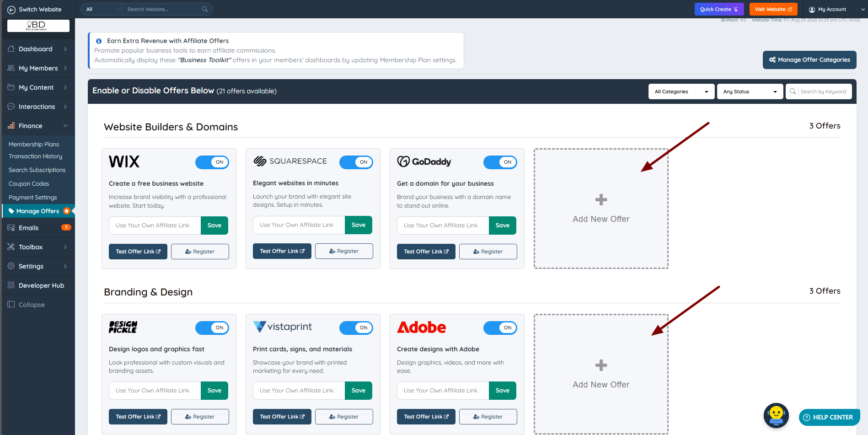Expand the Settings submenu chevron
The image size is (868, 435).
point(65,266)
